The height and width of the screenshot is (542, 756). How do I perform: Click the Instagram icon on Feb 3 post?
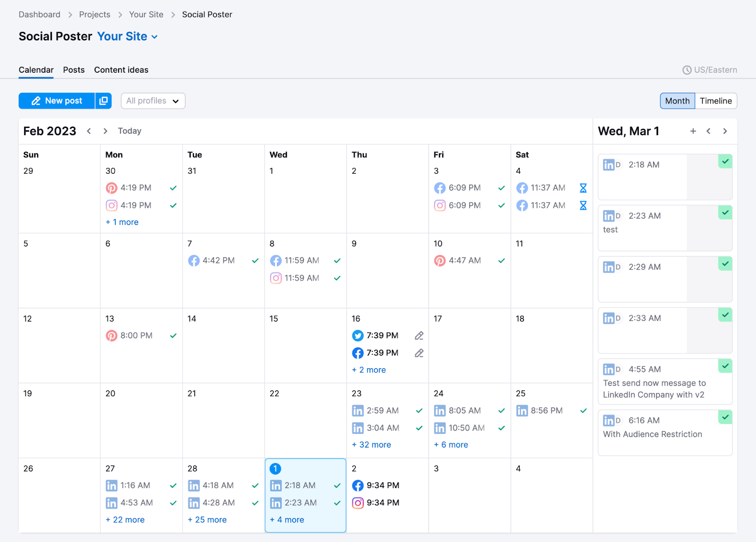[440, 205]
